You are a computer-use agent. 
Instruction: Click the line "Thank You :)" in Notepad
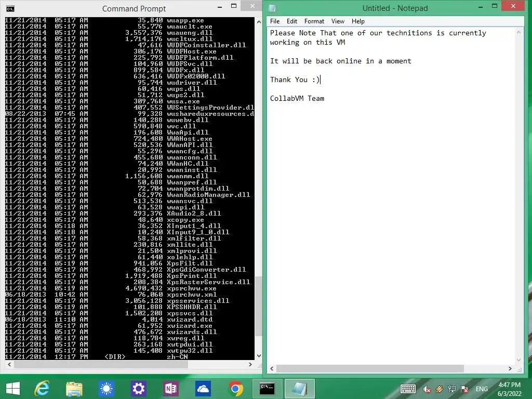click(x=295, y=79)
